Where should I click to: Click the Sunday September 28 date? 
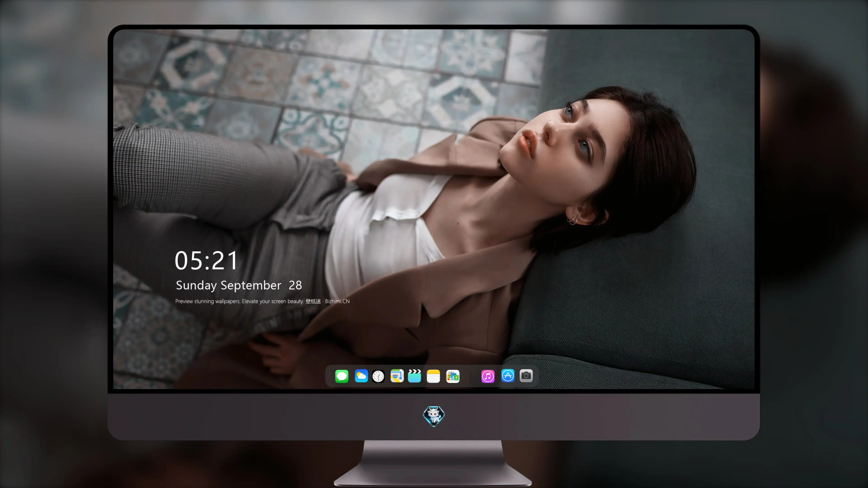(239, 285)
